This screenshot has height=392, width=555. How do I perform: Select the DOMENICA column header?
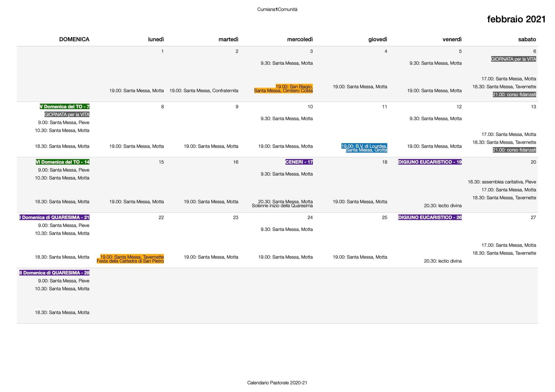(x=74, y=39)
